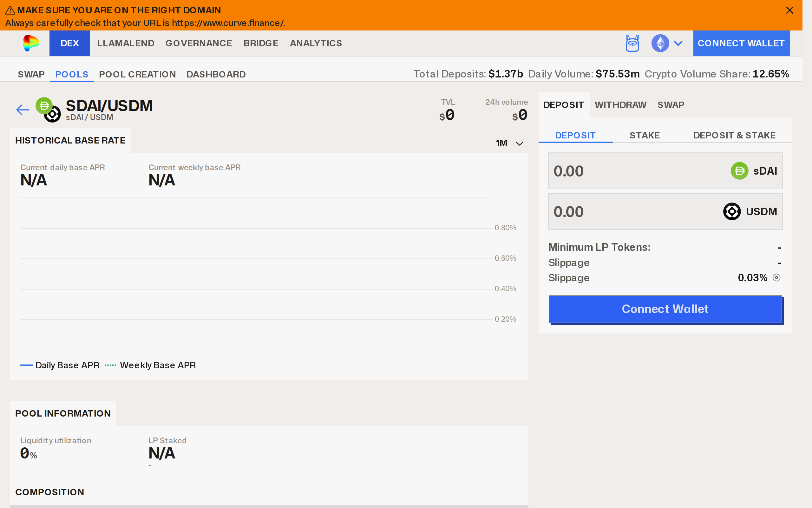Switch to the WITHDRAW tab

[x=621, y=105]
